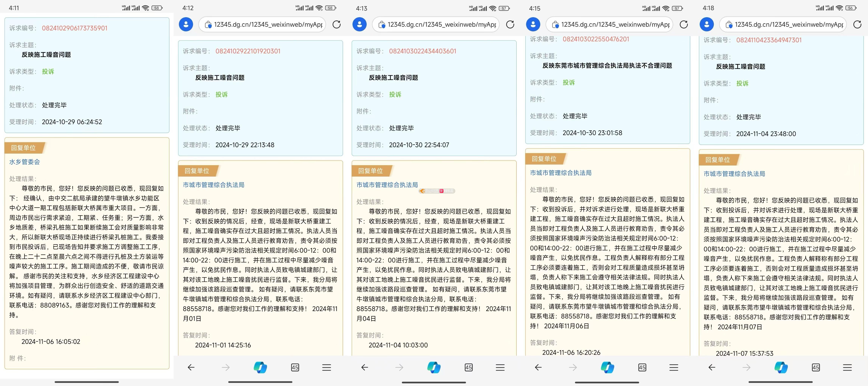Focus address bar in the 4:15 screen
Image resolution: width=868 pixels, height=386 pixels.
[x=615, y=24]
